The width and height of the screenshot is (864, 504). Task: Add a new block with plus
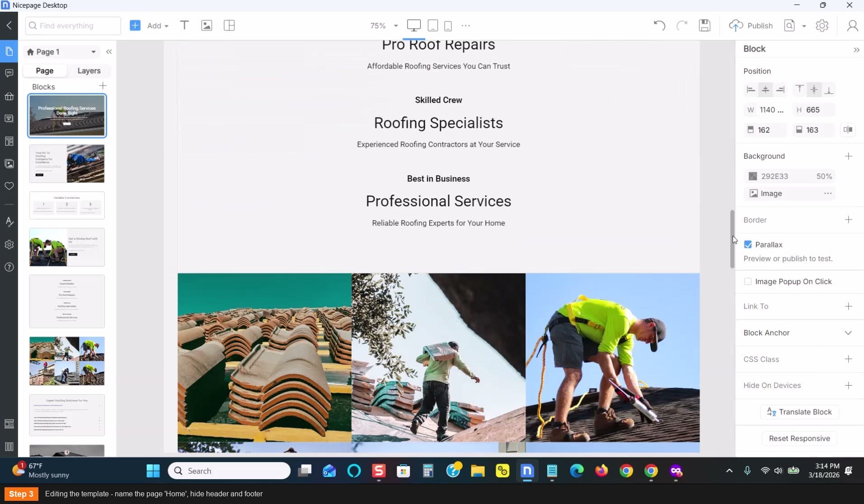tap(103, 86)
